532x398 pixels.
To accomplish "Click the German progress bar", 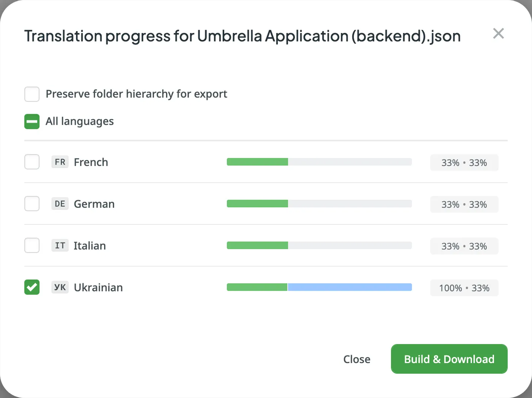I will click(319, 204).
